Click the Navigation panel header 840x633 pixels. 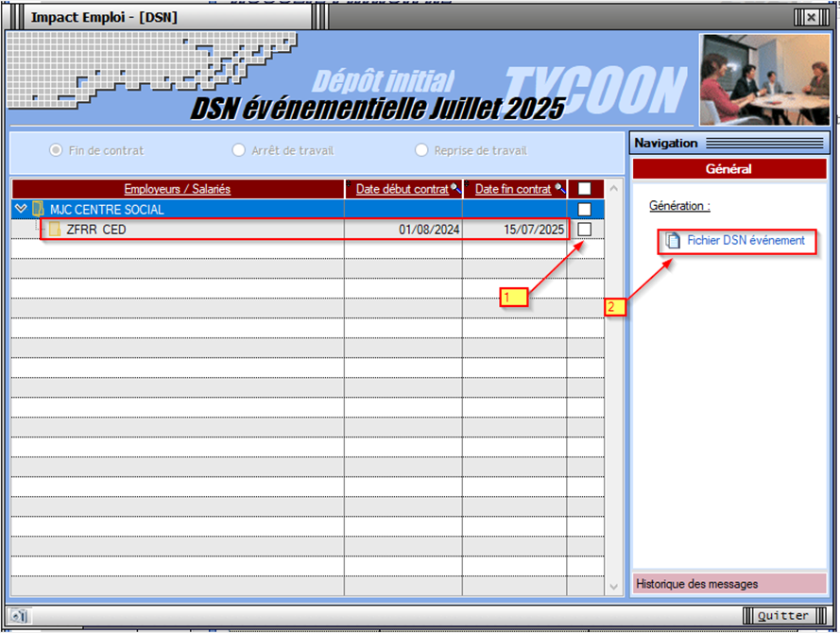[x=729, y=143]
